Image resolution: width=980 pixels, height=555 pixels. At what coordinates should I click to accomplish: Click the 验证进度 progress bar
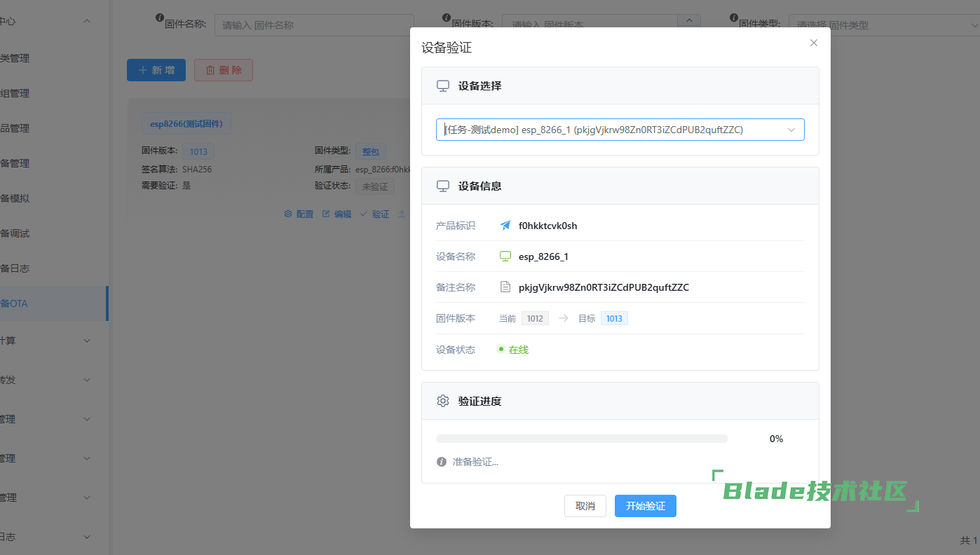pos(581,439)
